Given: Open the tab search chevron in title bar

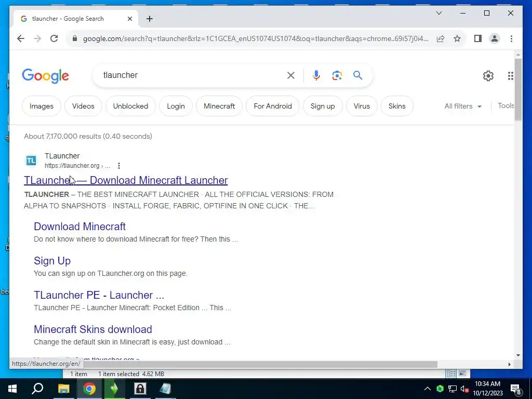Looking at the screenshot, I should [x=438, y=13].
